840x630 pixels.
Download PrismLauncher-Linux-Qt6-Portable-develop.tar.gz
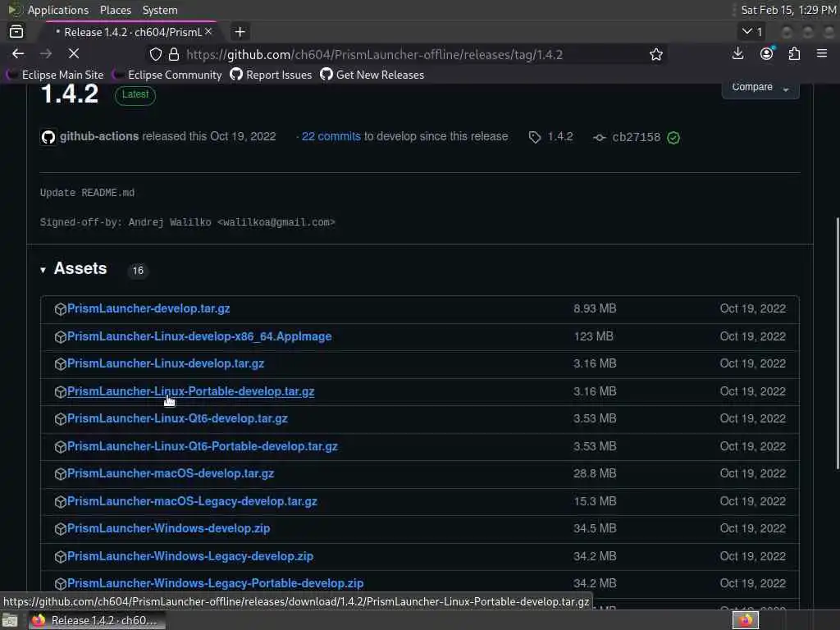click(x=203, y=446)
